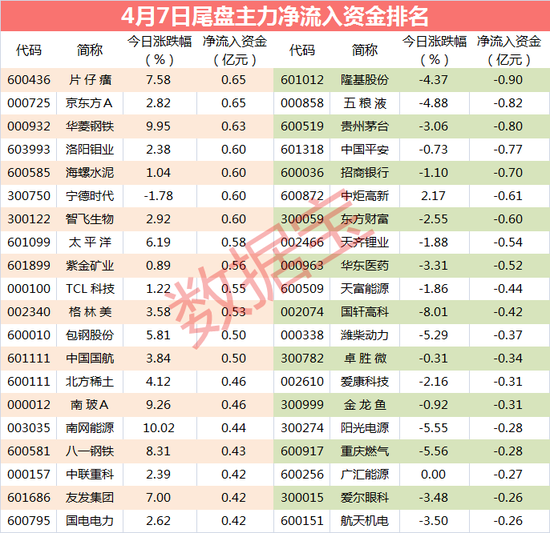Select stock code 003035
550x533 pixels.
tap(29, 428)
